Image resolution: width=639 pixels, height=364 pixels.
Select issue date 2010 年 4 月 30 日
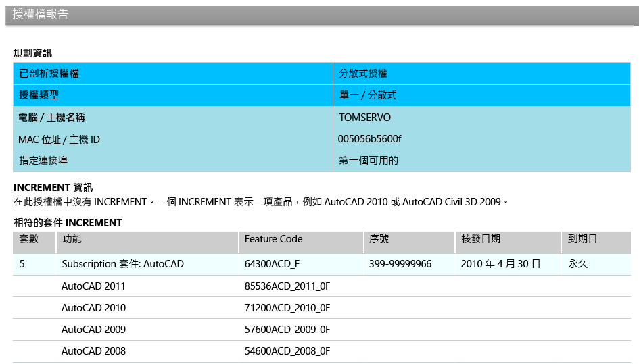[x=500, y=264]
